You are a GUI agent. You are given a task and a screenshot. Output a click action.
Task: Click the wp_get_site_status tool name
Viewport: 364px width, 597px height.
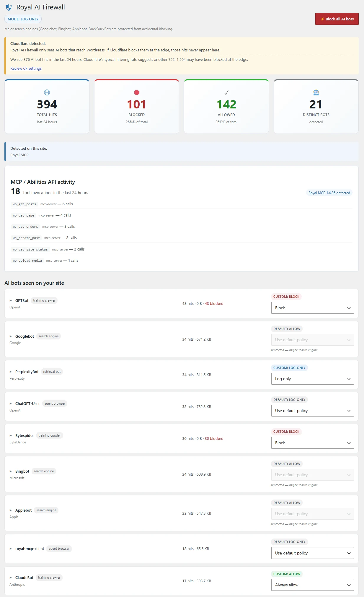pos(30,249)
